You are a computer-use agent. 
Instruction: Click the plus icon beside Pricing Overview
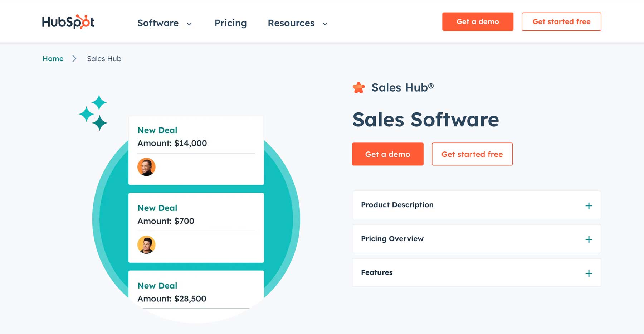[x=589, y=239]
